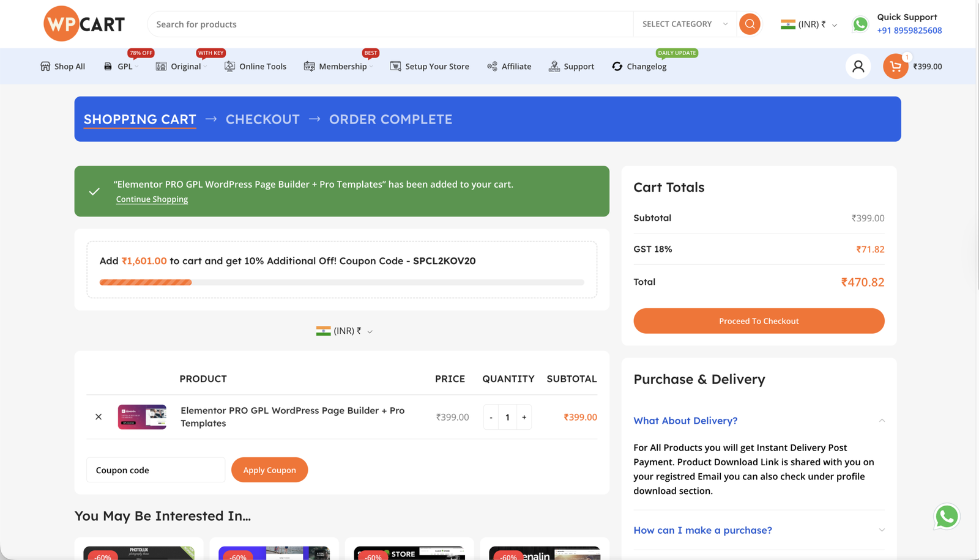This screenshot has height=560, width=979.
Task: Increase quantity with the plus button
Action: click(524, 417)
